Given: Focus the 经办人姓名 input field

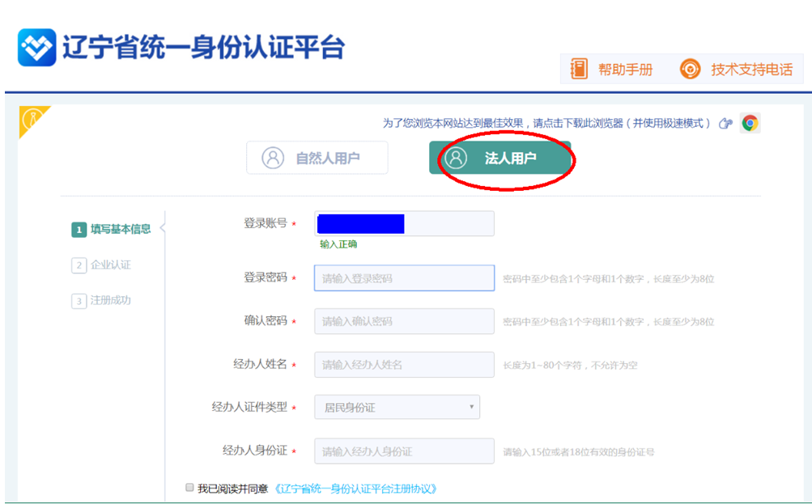Looking at the screenshot, I should tap(404, 364).
